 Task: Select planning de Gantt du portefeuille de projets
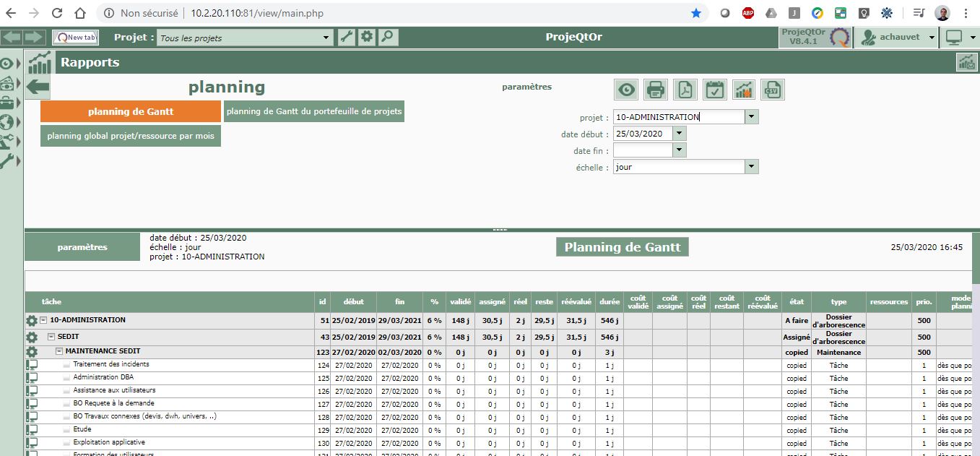tap(314, 111)
